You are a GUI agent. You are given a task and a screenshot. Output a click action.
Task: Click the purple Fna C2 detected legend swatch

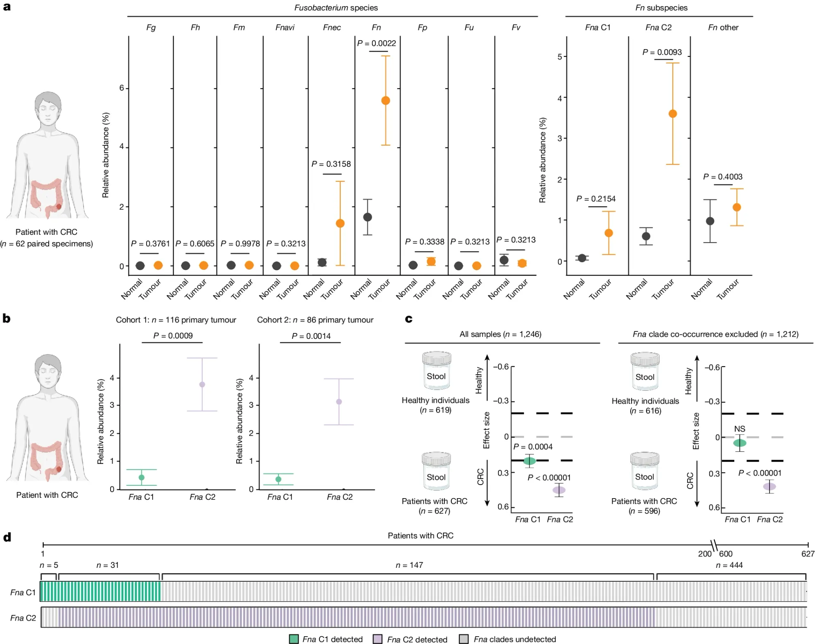378,639
